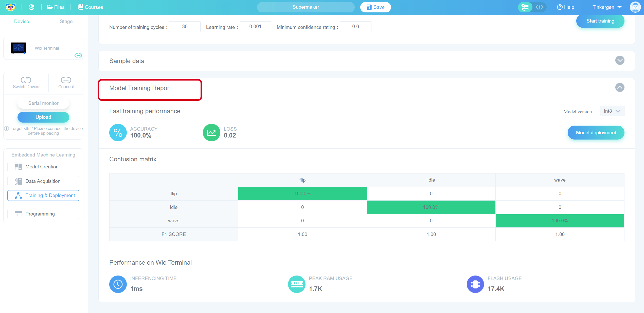Click the flash usage chip icon
The image size is (644, 313).
tap(475, 284)
